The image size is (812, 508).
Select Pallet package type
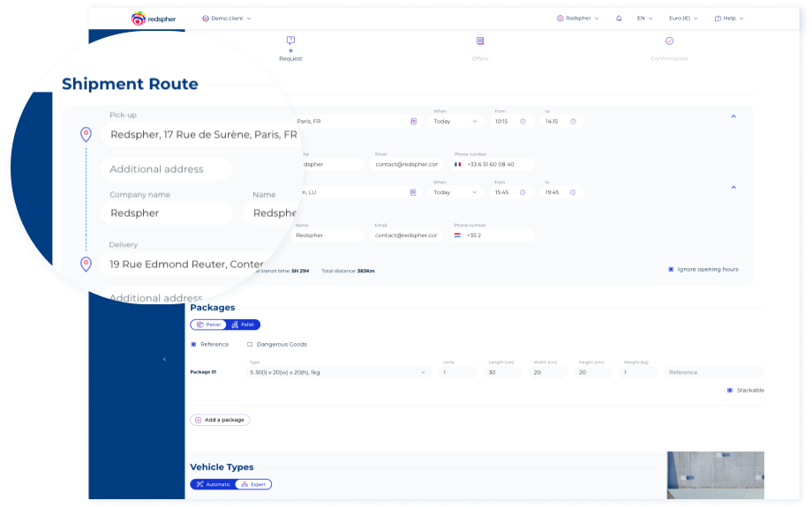243,325
